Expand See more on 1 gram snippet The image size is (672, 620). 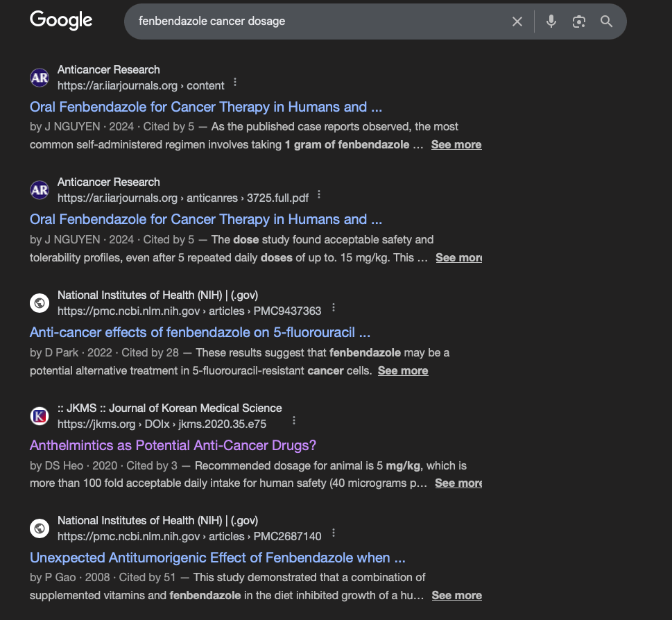coord(456,145)
